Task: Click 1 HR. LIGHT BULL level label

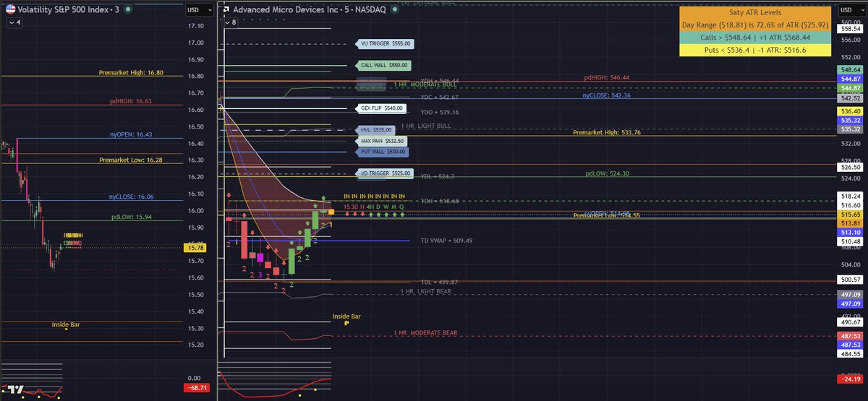Action: [x=426, y=126]
